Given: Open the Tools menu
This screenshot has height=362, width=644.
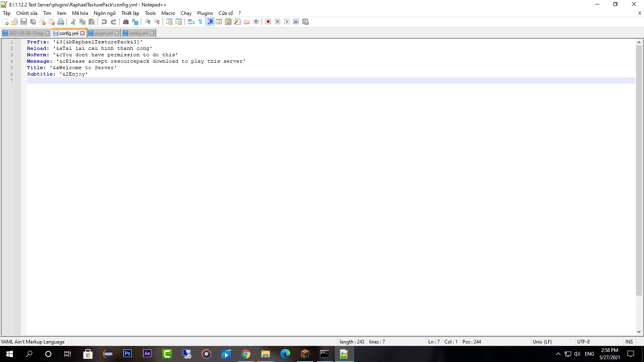Looking at the screenshot, I should 150,13.
